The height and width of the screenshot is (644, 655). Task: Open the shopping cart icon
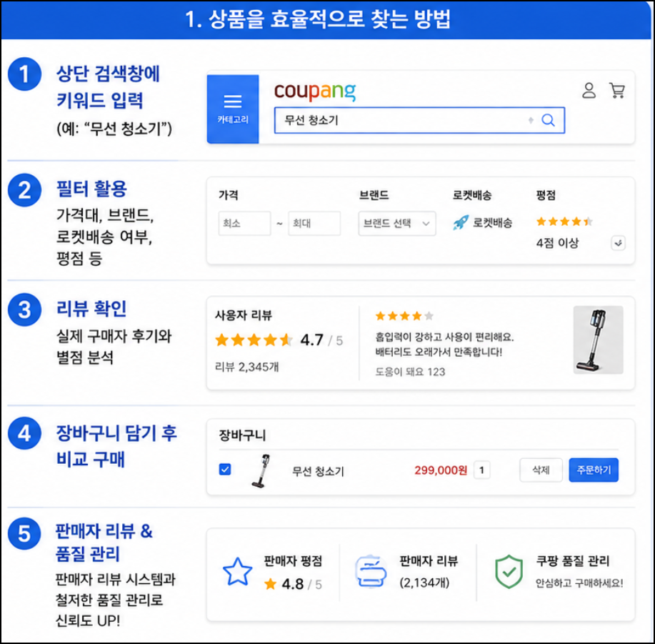pyautogui.click(x=617, y=90)
